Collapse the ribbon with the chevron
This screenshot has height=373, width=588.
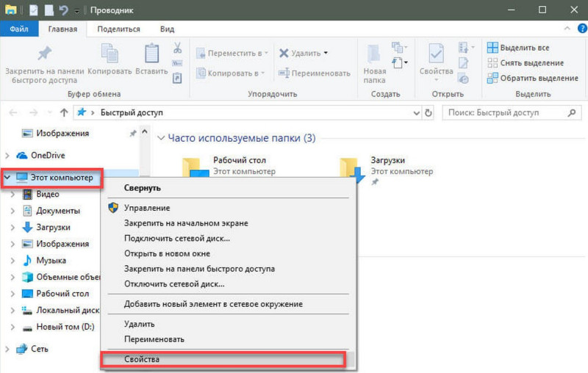pyautogui.click(x=567, y=29)
